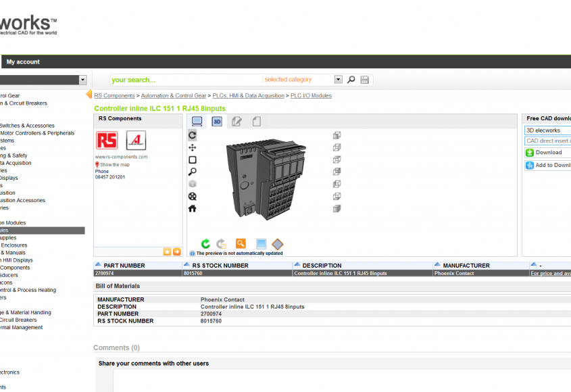Select 3D elecworks format option
571x392 pixels.
tap(548, 130)
